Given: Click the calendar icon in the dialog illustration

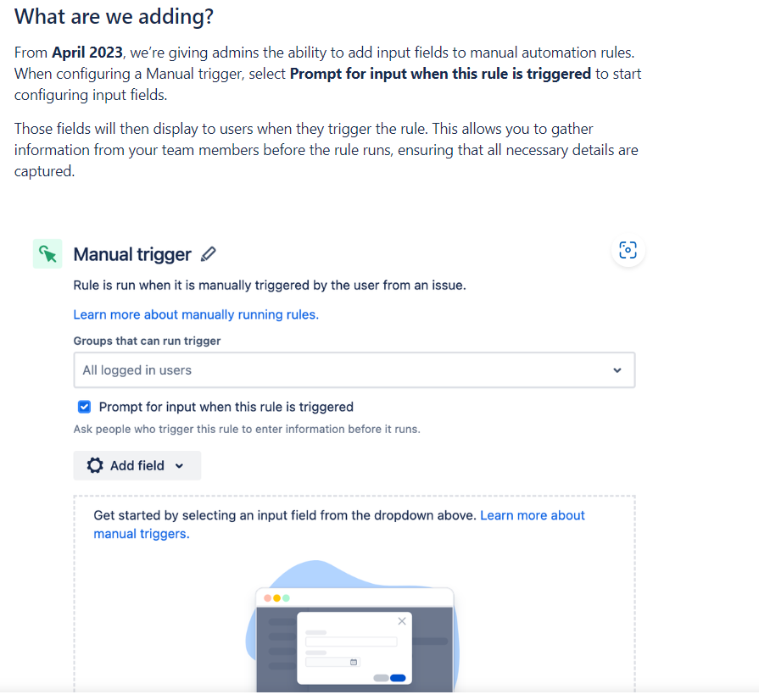Looking at the screenshot, I should click(354, 662).
